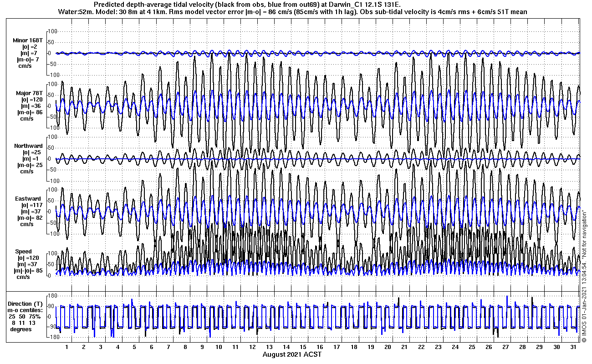Click day '1' on the date axis
Screen dimensions: 592x364
(x=67, y=347)
